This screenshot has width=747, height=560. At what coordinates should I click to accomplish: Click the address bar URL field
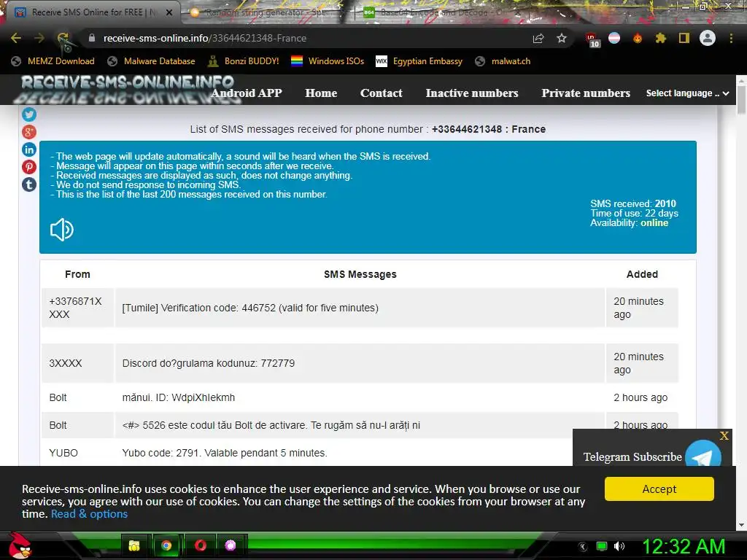(x=305, y=38)
